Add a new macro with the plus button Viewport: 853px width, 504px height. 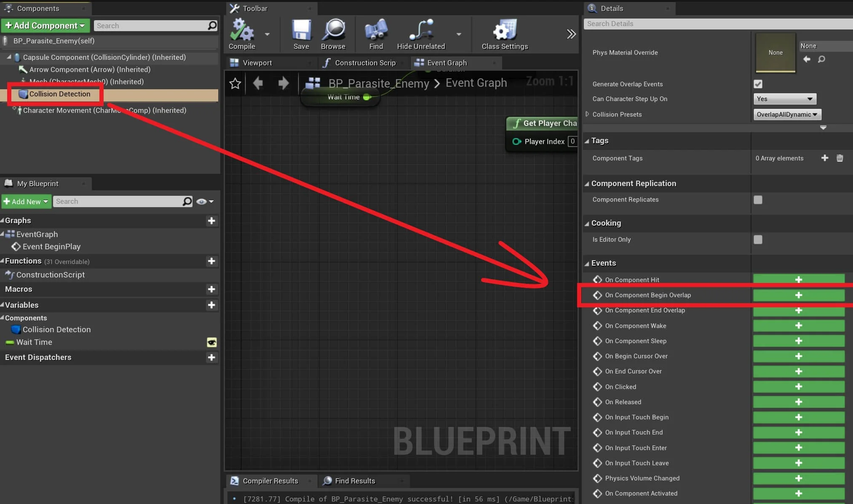point(211,289)
